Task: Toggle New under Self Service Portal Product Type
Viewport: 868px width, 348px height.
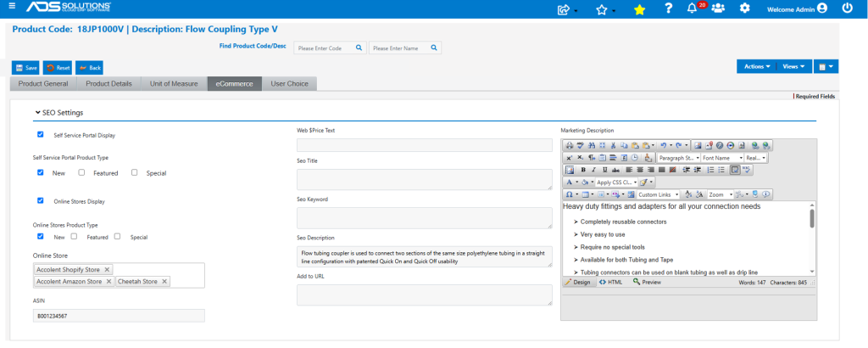Action: tap(41, 172)
